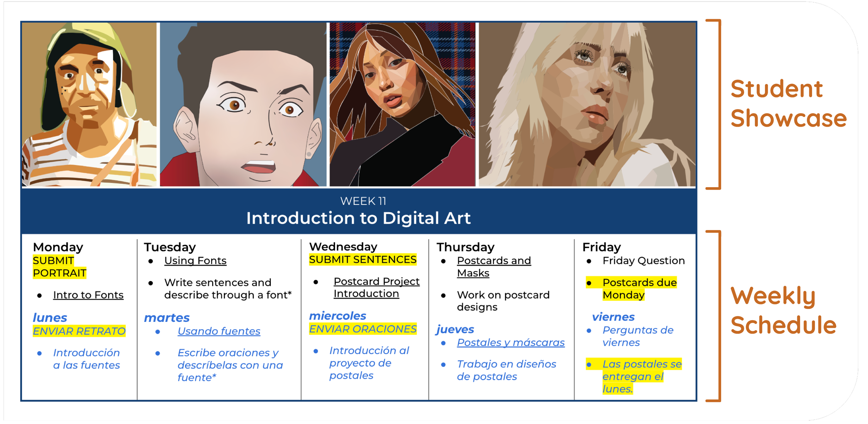The width and height of the screenshot is (868, 424).
Task: Click the ENVIAR ORACIONES highlighted text
Action: (362, 329)
